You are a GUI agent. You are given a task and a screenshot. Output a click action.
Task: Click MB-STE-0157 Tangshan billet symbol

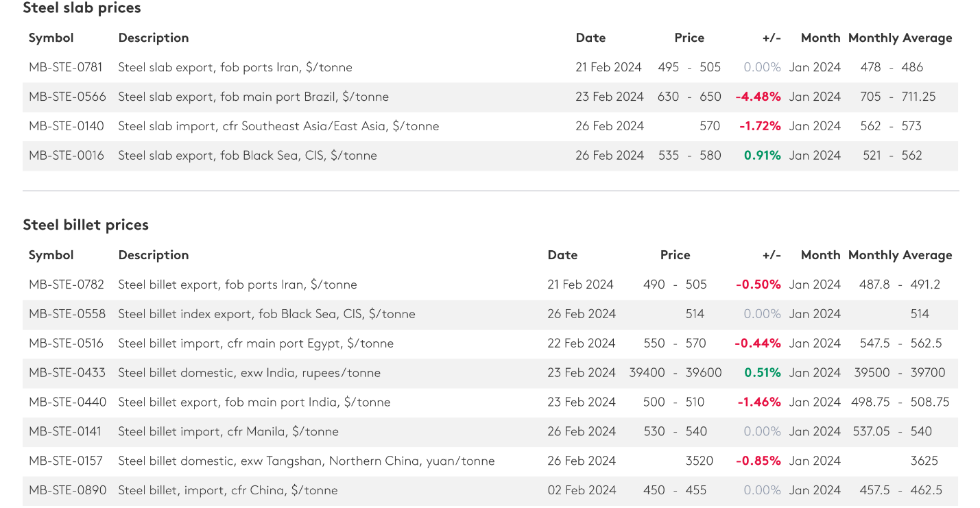[x=67, y=461]
